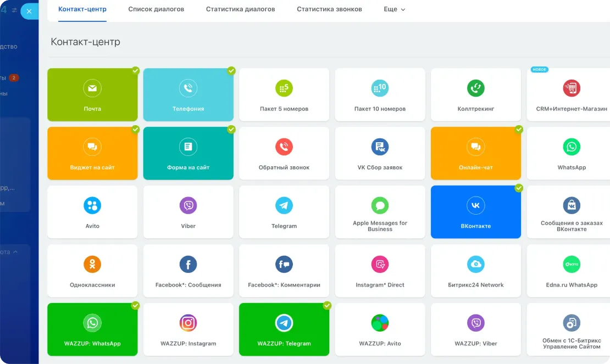Screen dimensions: 610x364
Task: Select the Пакет 5 номеров icon
Action: pos(284,88)
